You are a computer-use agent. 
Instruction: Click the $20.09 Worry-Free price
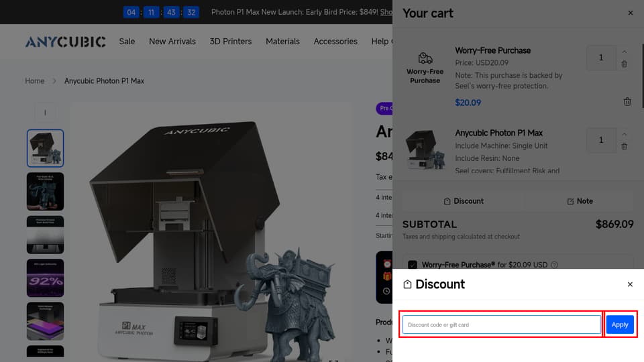click(468, 103)
